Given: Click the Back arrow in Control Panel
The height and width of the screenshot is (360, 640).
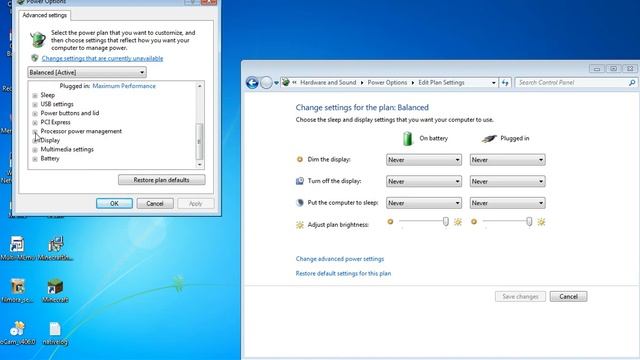Looking at the screenshot, I should pyautogui.click(x=252, y=83).
